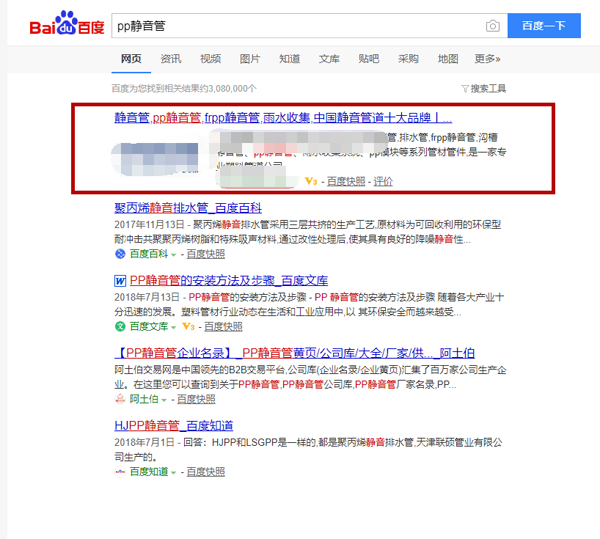600x539 pixels.
Task: Open the 采购 tab
Action: pyautogui.click(x=408, y=59)
